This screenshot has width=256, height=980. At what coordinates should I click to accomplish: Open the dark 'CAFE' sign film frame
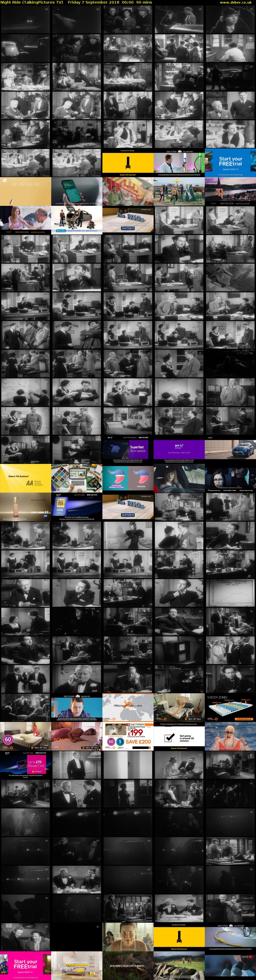[230, 364]
